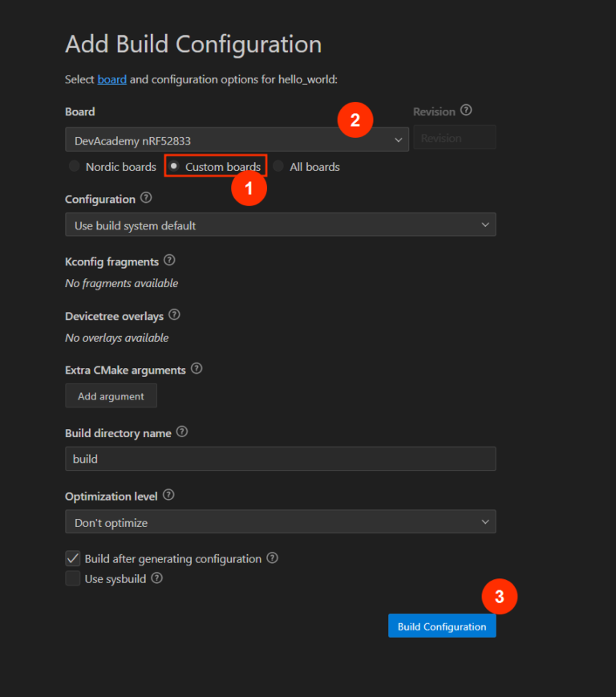Uncheck Build after generating configuration
Viewport: 616px width, 697px height.
click(73, 558)
